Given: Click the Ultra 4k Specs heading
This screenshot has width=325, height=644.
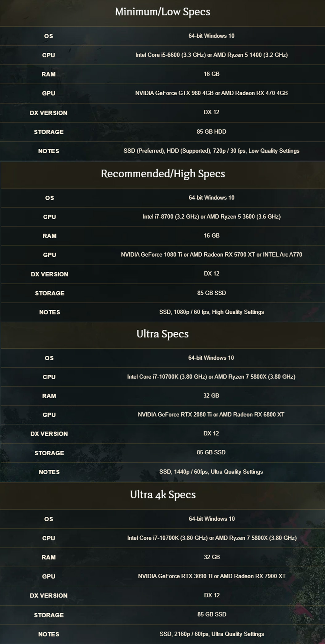Looking at the screenshot, I should tap(163, 495).
